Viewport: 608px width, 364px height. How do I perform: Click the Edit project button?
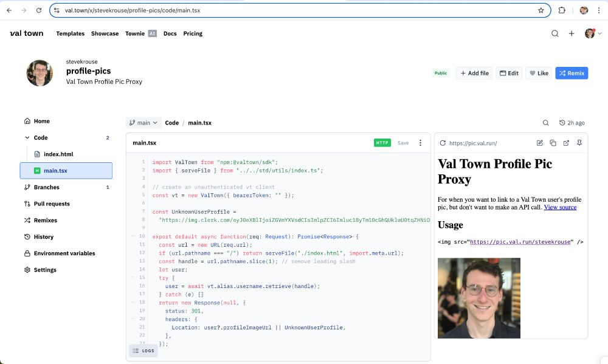[x=509, y=74]
